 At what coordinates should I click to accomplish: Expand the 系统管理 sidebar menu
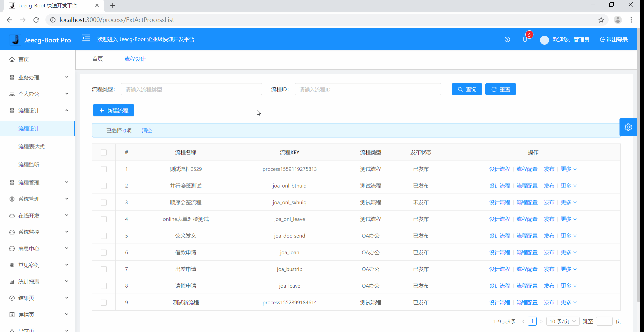29,199
